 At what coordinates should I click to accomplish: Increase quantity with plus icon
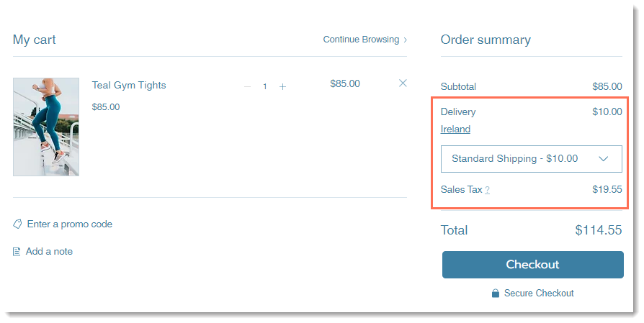[x=282, y=86]
